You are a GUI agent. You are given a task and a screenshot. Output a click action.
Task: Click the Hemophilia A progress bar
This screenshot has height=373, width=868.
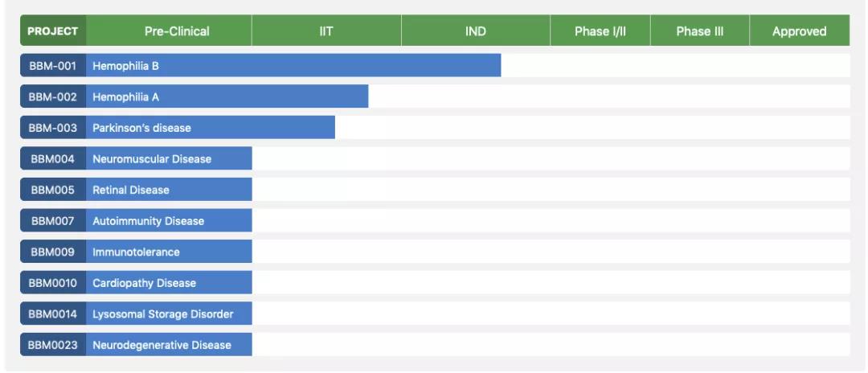click(x=227, y=97)
